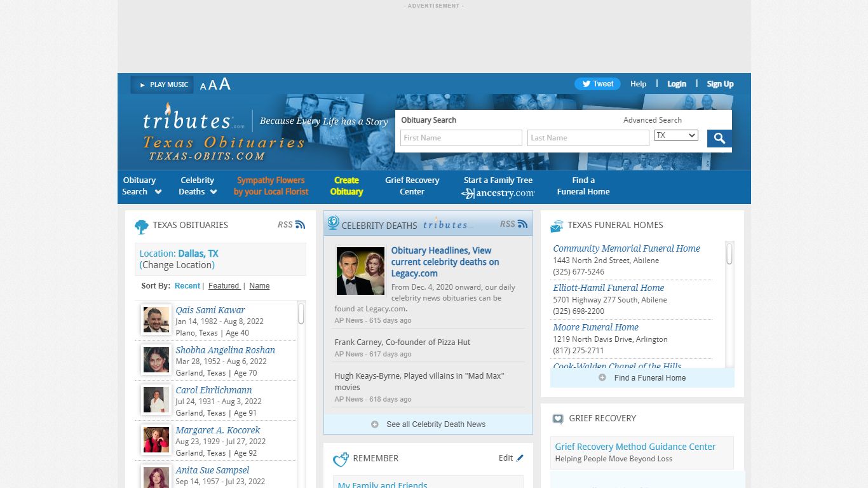Screen dimensions: 868x488
Task: Focus the Last Name search field
Action: [x=588, y=138]
